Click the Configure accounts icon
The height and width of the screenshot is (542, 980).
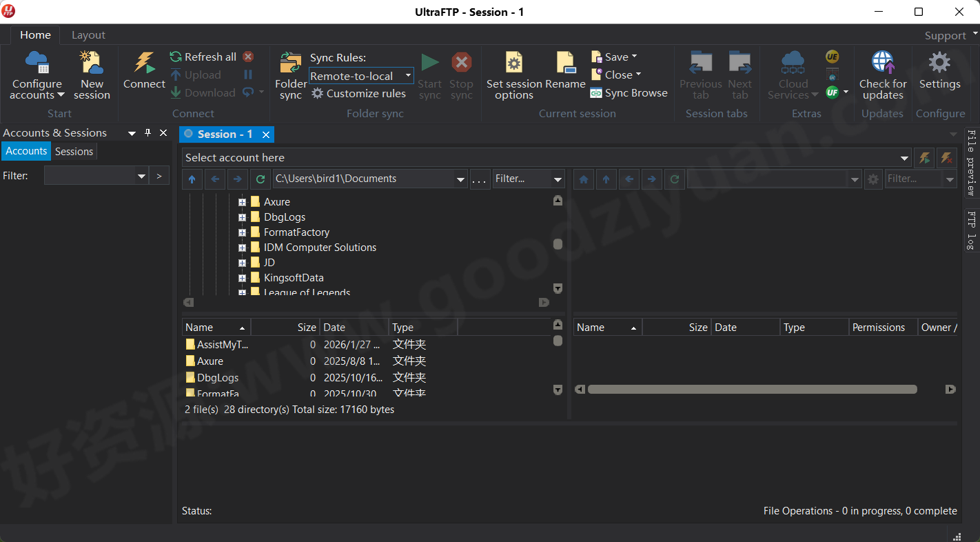(x=37, y=63)
